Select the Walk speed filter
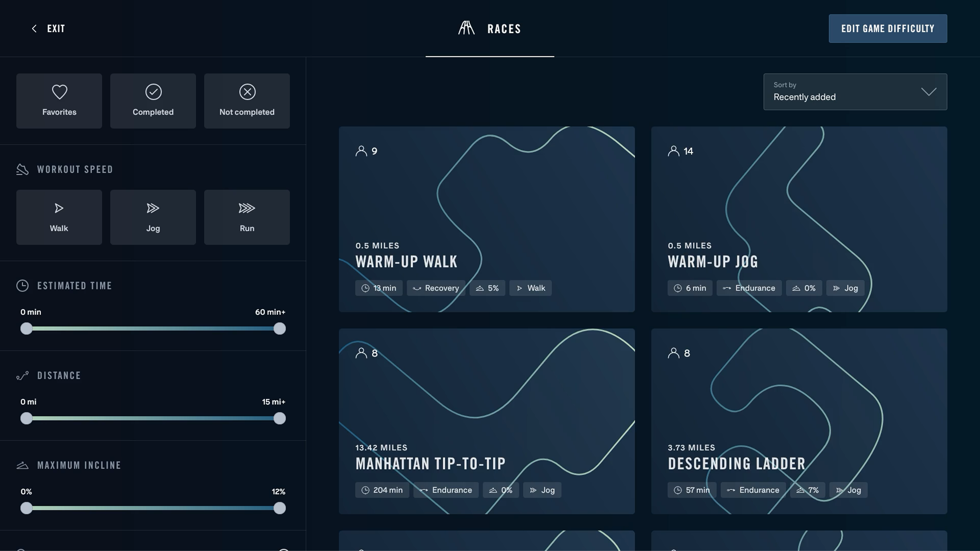 (59, 217)
